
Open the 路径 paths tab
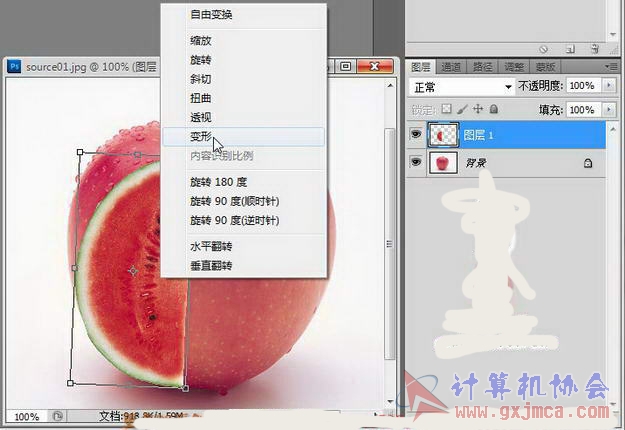point(482,67)
